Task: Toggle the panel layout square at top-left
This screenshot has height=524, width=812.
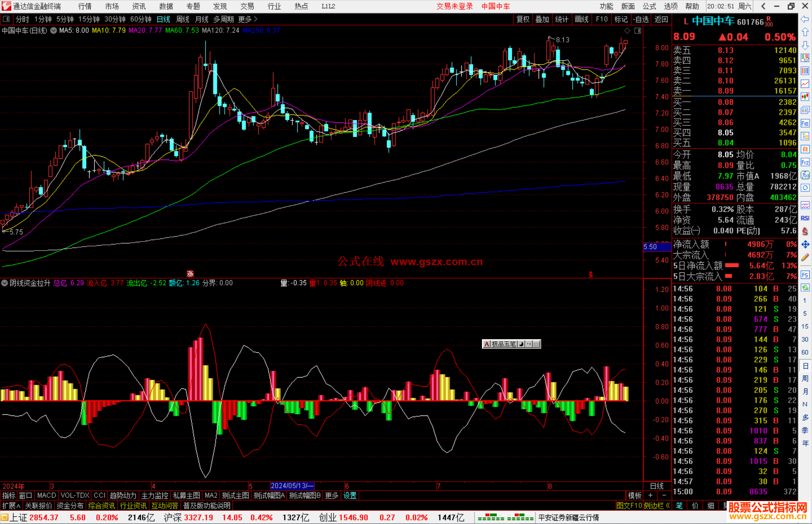Action: tap(6, 19)
